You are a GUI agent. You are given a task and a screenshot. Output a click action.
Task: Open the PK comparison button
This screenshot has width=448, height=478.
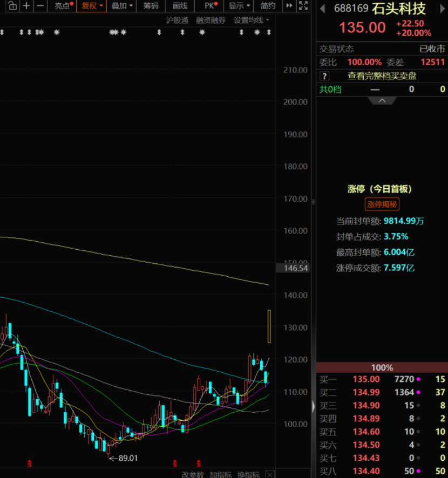coord(210,5)
